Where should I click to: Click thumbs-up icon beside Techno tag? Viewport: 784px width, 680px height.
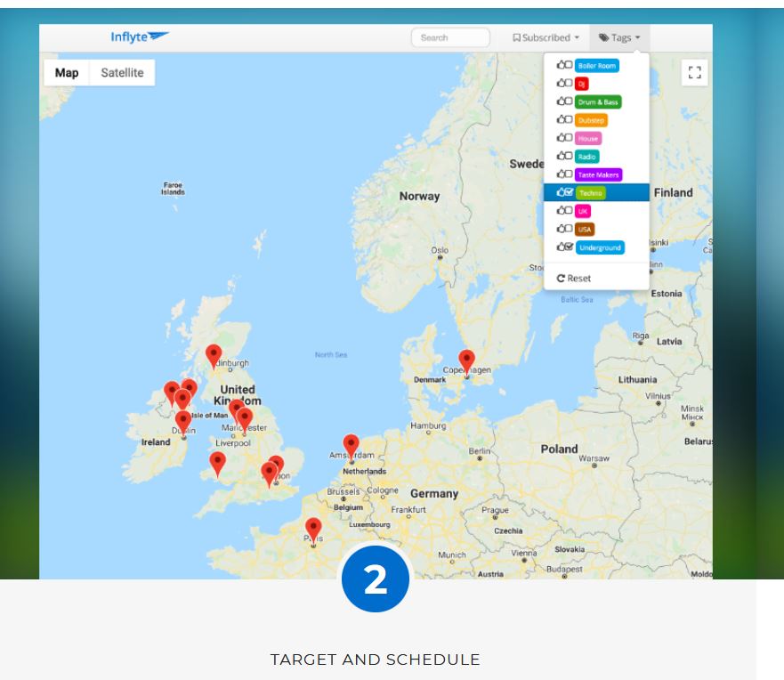(x=561, y=192)
